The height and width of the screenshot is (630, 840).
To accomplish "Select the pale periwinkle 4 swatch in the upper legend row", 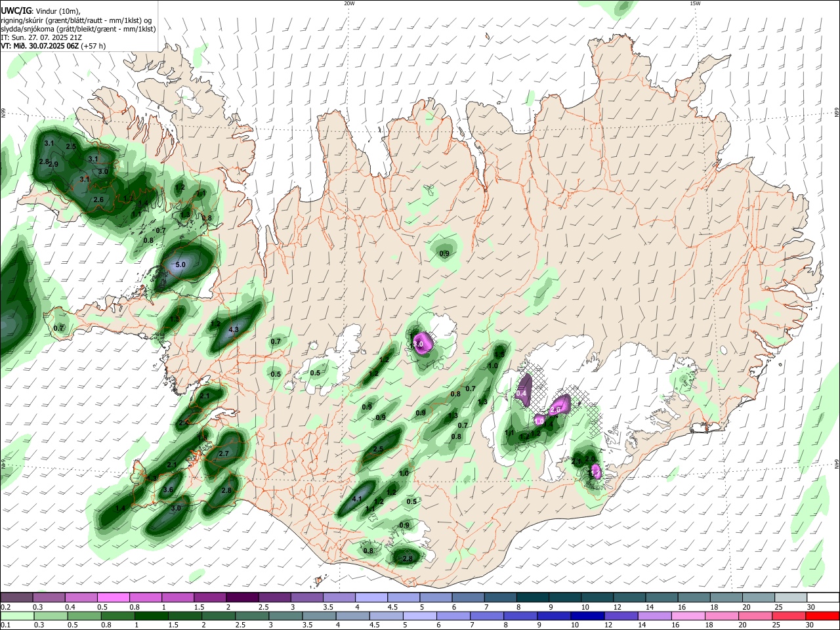I will 371,597.
